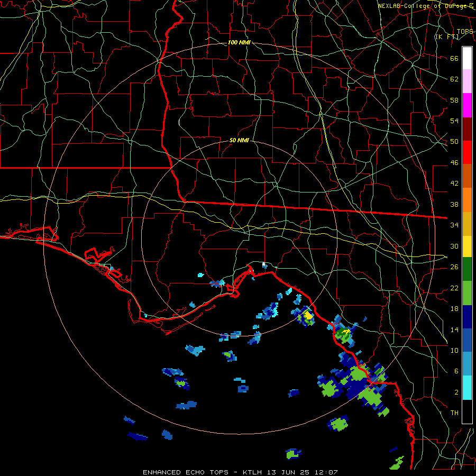Click the 'ENHANCED ECHO TOPS' caption text
Viewport: 476px width, 476px height.
pyautogui.click(x=186, y=472)
